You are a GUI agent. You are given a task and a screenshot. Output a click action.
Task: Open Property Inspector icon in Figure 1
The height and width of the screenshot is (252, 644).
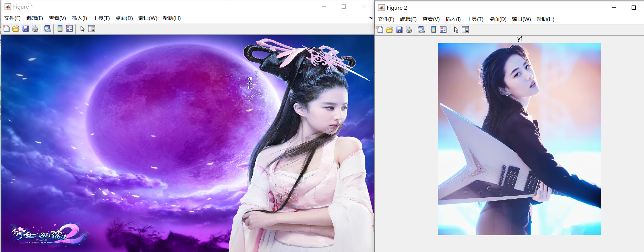pyautogui.click(x=92, y=29)
